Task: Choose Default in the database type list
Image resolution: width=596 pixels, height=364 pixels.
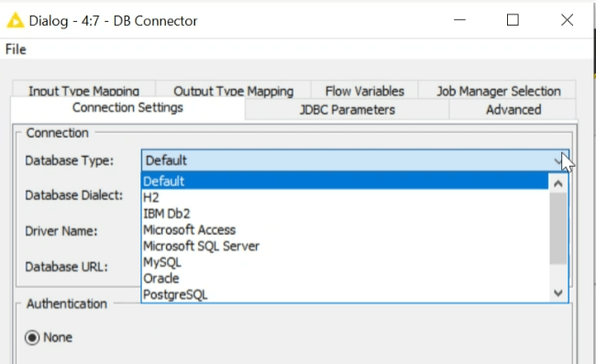Action: coord(345,182)
